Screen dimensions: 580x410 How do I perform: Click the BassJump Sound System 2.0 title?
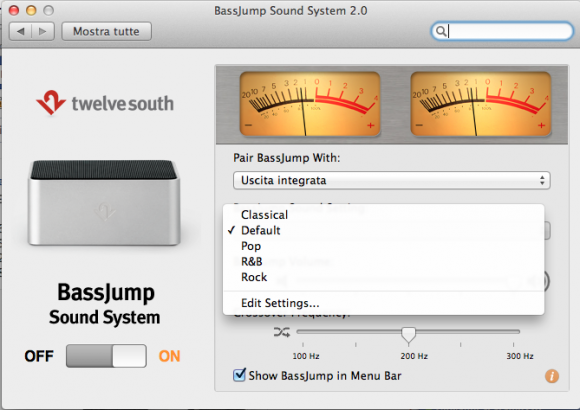291,11
